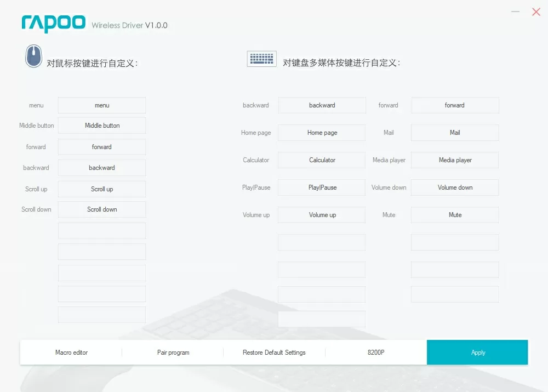Click Restore Default Settings
The height and width of the screenshot is (392, 548).
(274, 353)
